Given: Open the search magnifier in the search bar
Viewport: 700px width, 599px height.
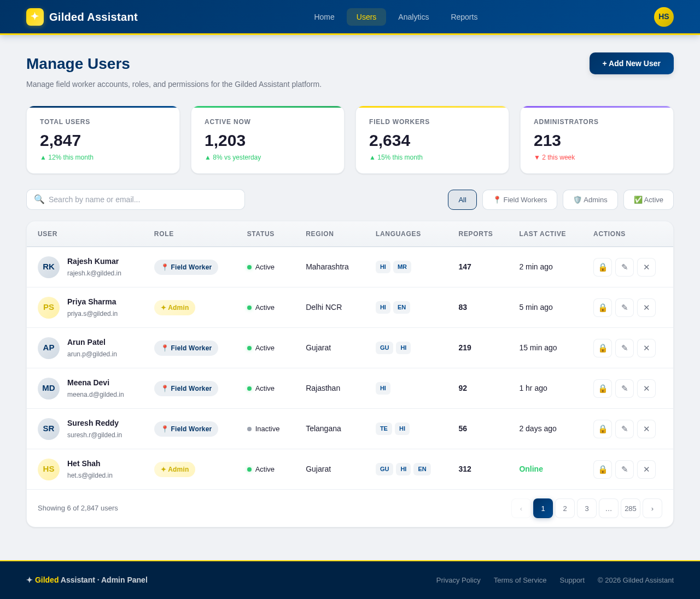Looking at the screenshot, I should coord(38,199).
